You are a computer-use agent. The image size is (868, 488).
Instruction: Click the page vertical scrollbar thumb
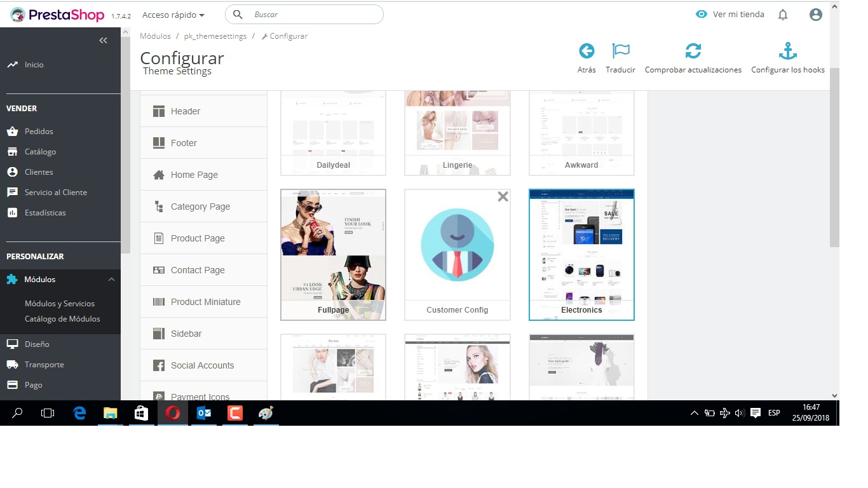click(x=834, y=158)
